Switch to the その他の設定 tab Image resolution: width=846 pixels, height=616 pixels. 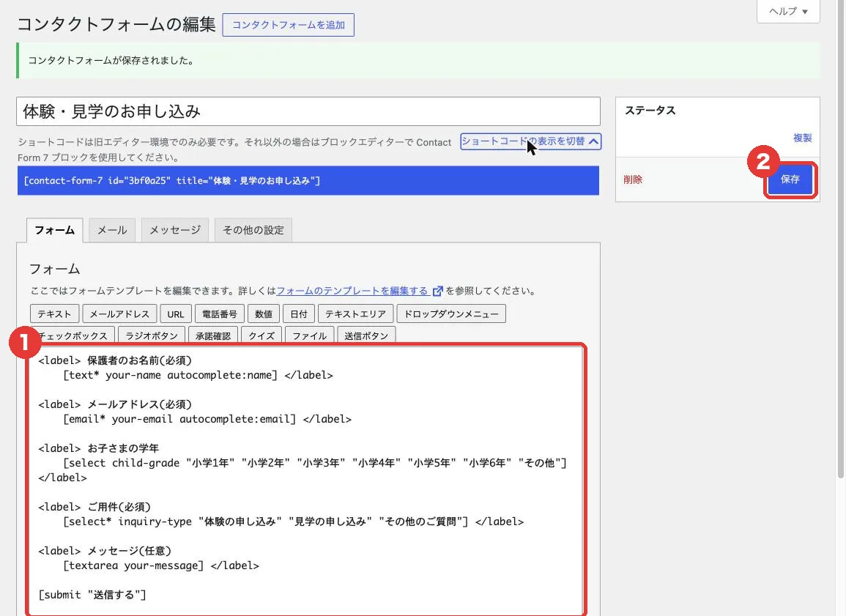[253, 230]
